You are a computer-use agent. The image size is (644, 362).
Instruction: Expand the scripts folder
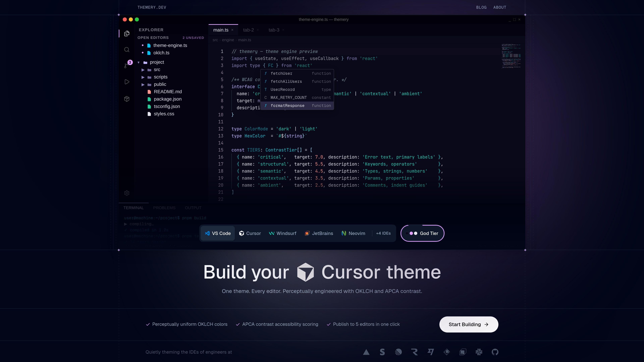[143, 77]
